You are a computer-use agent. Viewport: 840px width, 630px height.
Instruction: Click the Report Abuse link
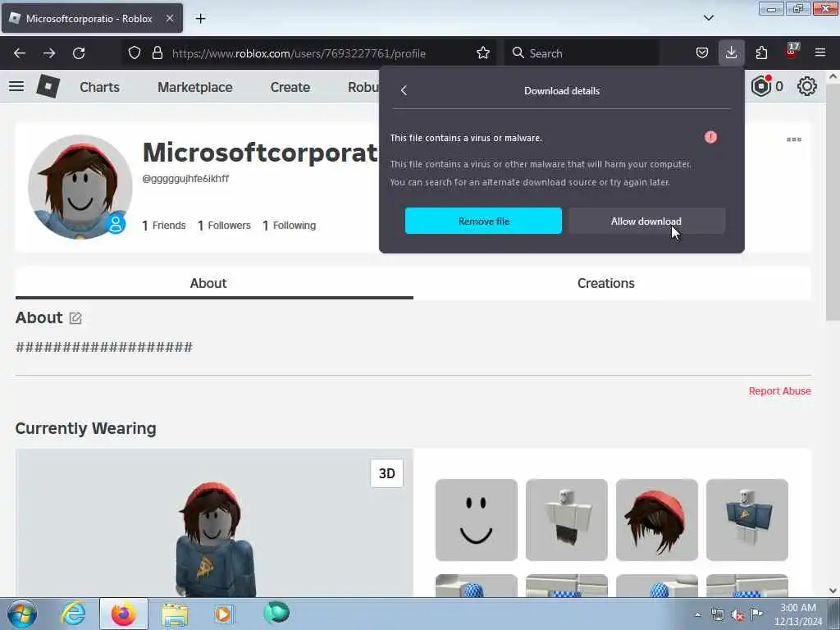(x=779, y=391)
